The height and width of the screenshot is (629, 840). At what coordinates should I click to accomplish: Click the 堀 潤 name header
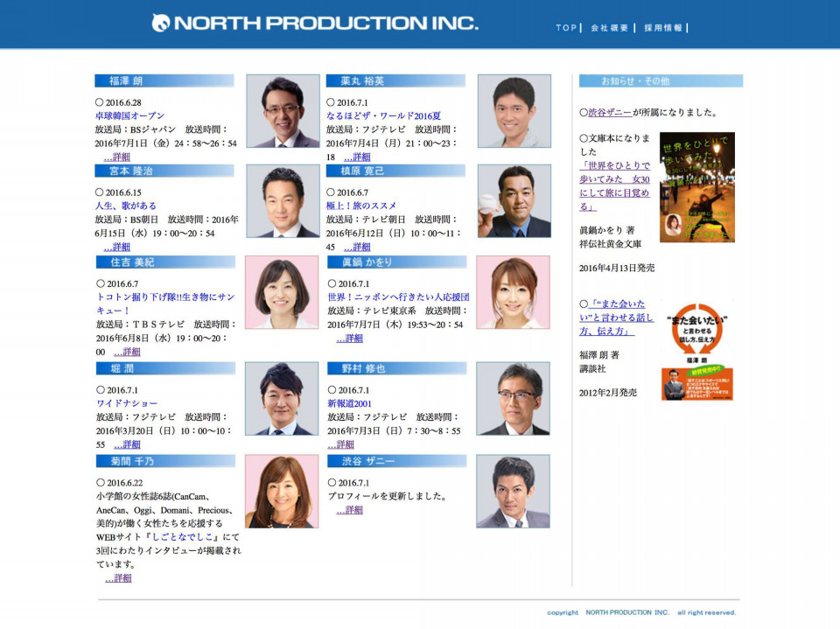coord(165,368)
